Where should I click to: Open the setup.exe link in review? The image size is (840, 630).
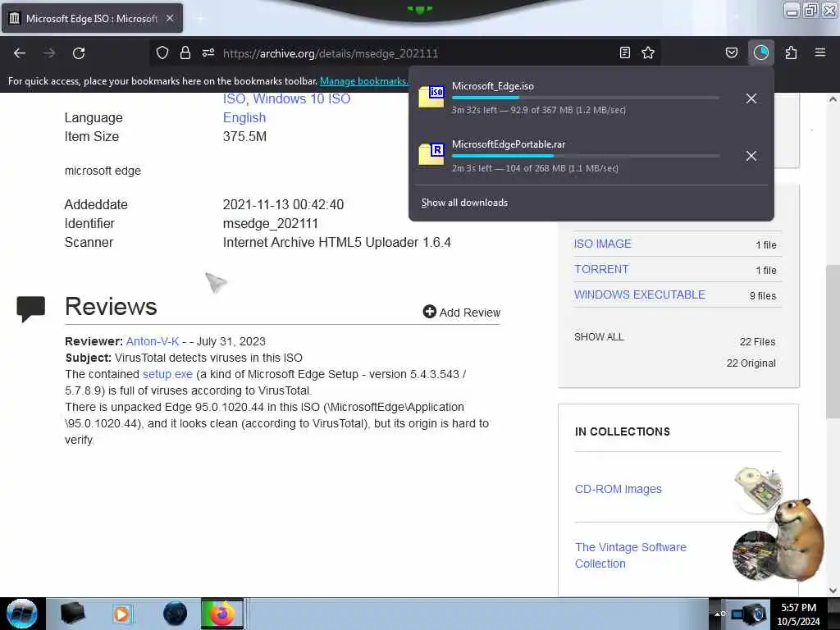click(x=167, y=374)
